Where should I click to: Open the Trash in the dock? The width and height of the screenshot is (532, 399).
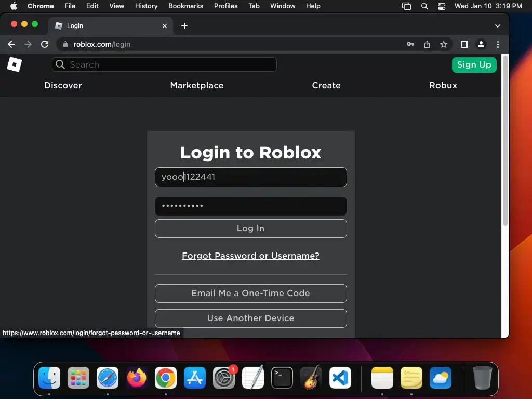coord(483,378)
